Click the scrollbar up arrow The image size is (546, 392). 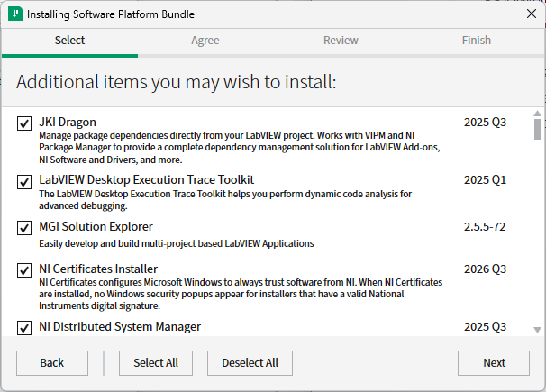(x=537, y=114)
